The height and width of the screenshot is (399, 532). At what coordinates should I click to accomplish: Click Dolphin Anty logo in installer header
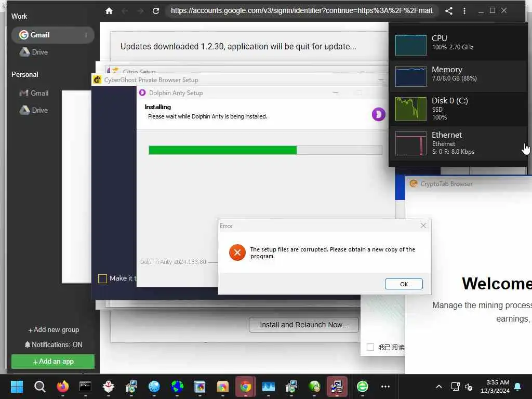(x=379, y=114)
